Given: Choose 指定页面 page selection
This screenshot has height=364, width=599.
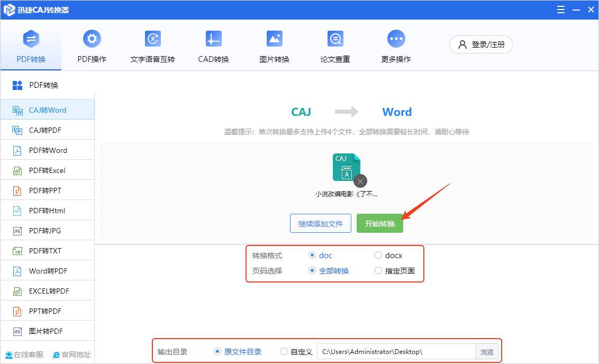Looking at the screenshot, I should coord(379,270).
